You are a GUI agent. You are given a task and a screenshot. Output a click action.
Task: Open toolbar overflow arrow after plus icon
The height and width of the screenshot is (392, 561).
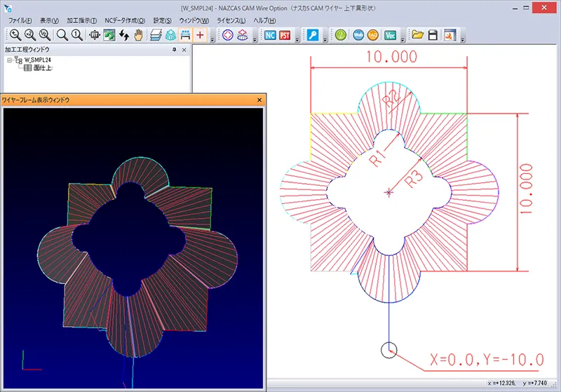point(212,39)
